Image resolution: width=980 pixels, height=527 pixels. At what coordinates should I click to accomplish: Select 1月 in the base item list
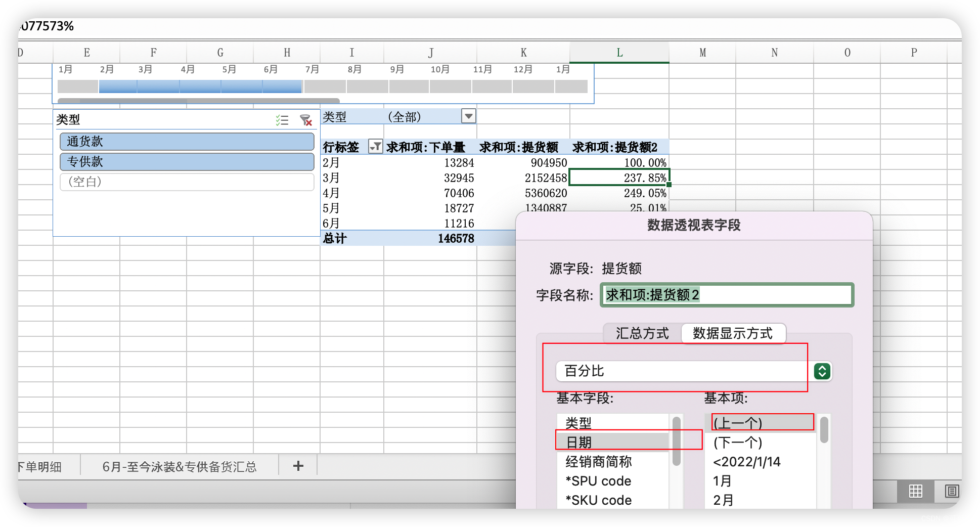pyautogui.click(x=761, y=481)
